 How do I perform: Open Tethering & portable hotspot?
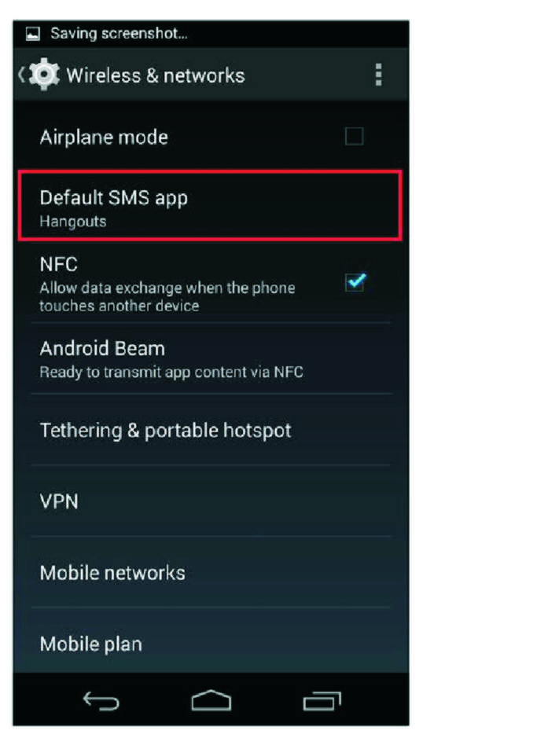(211, 430)
